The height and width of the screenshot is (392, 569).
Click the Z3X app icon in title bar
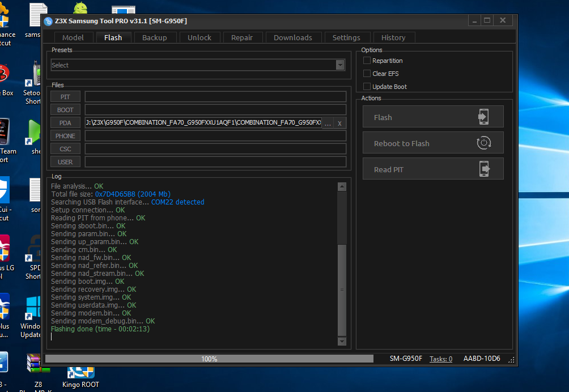coord(48,22)
